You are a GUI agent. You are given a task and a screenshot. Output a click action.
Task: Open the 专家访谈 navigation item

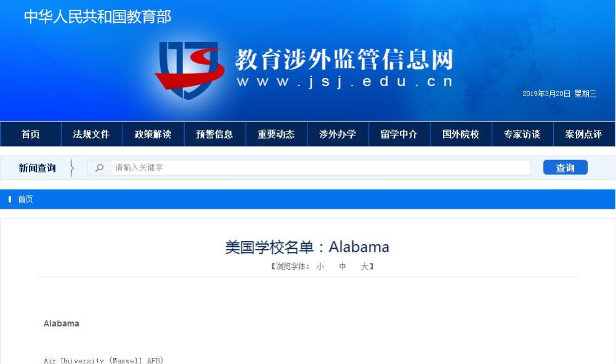(x=522, y=134)
